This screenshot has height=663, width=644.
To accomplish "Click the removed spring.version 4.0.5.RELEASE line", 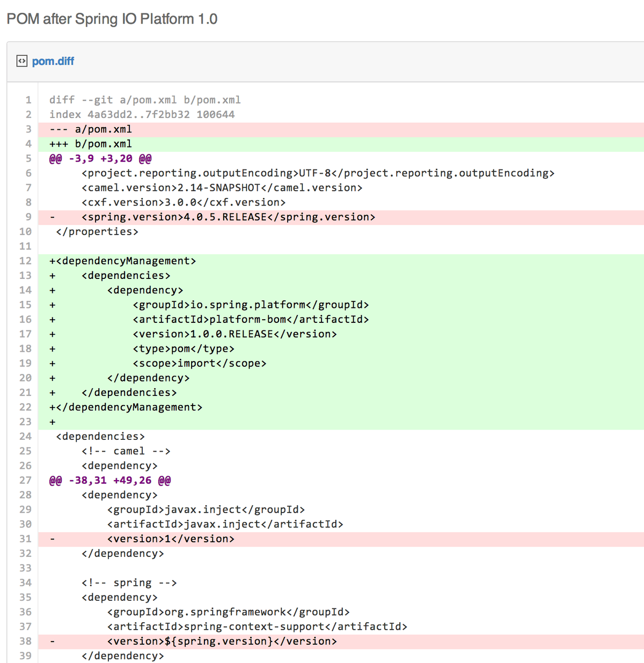I will pyautogui.click(x=228, y=217).
